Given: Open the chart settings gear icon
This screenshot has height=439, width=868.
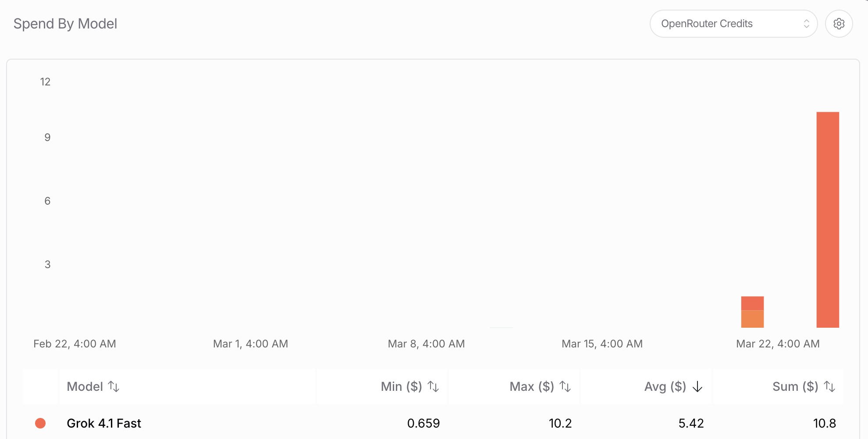Looking at the screenshot, I should coord(839,24).
